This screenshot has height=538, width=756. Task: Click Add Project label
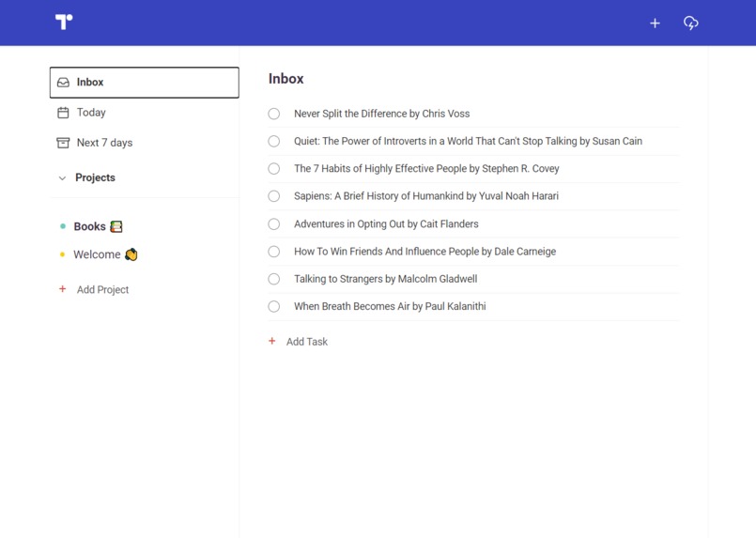point(102,290)
